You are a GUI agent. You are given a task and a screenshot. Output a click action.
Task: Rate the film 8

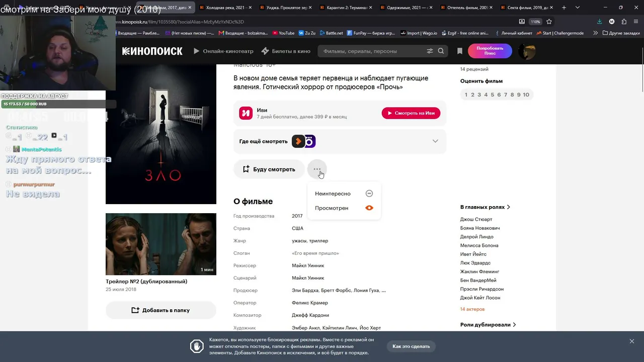[512, 95]
